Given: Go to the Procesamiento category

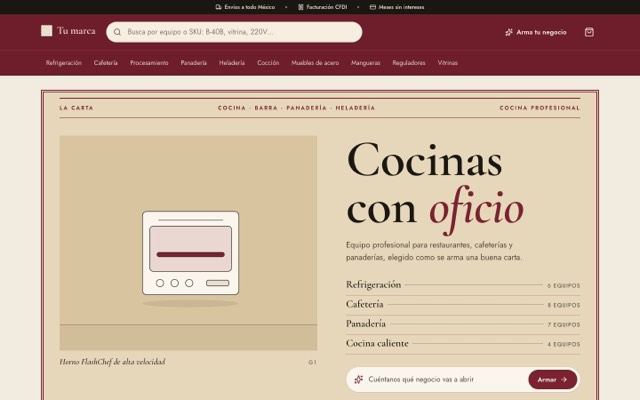Looking at the screenshot, I should point(149,62).
